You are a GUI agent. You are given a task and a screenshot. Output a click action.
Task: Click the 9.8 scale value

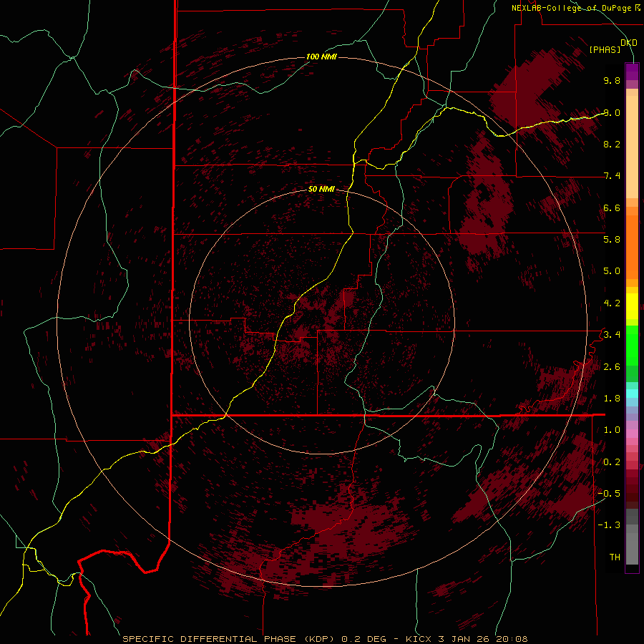point(612,80)
